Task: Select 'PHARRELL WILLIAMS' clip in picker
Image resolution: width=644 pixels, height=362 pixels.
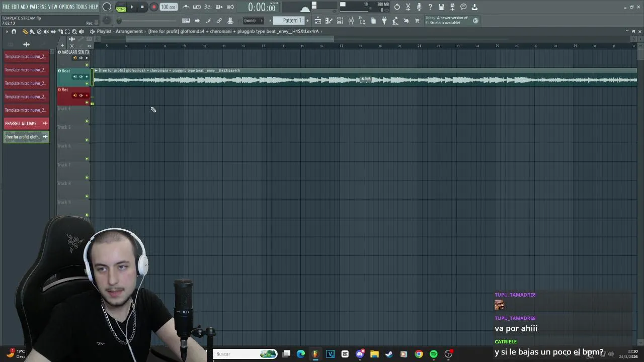Action: (26, 123)
